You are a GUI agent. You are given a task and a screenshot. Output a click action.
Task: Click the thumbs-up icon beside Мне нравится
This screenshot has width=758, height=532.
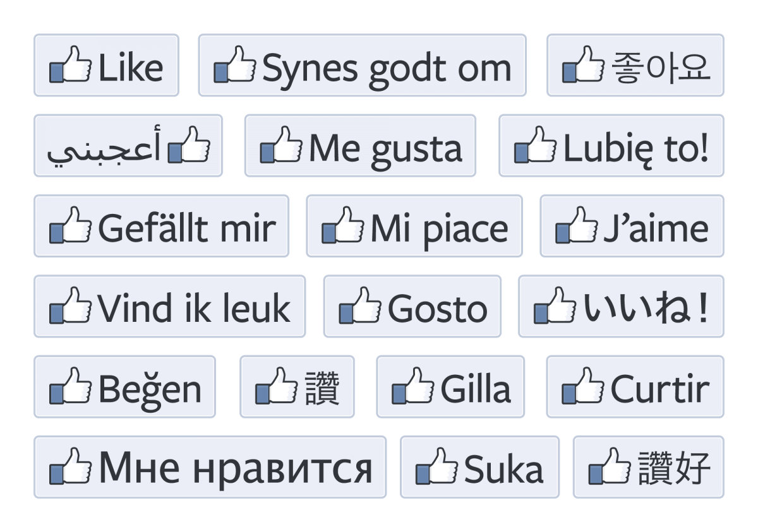pyautogui.click(x=70, y=467)
